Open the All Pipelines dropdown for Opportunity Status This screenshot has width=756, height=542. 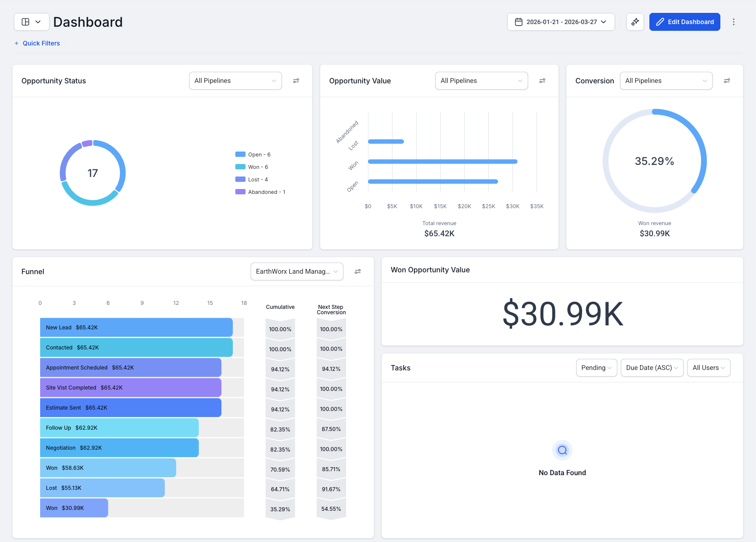click(x=235, y=81)
